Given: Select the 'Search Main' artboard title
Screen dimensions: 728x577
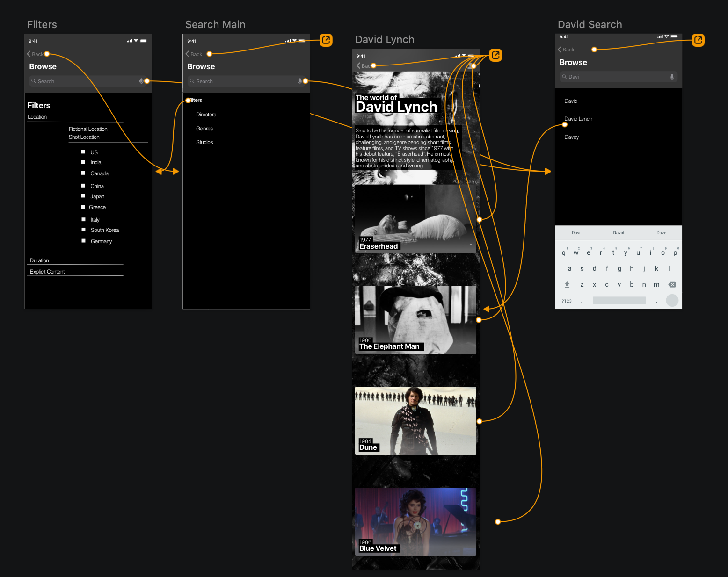Looking at the screenshot, I should pyautogui.click(x=215, y=25).
